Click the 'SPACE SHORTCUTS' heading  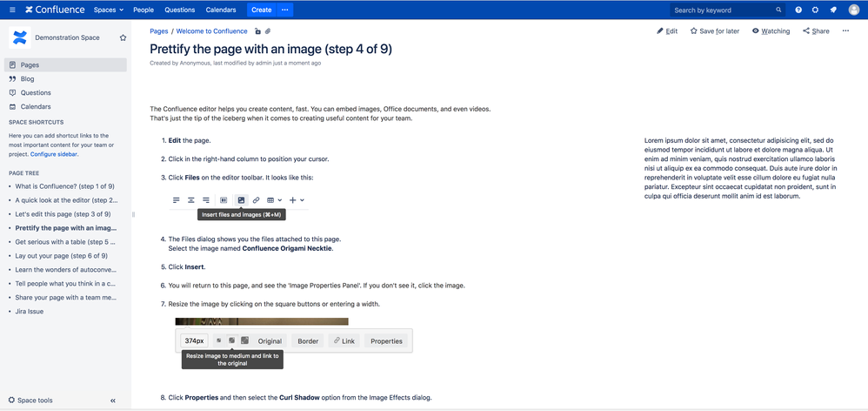pyautogui.click(x=36, y=122)
